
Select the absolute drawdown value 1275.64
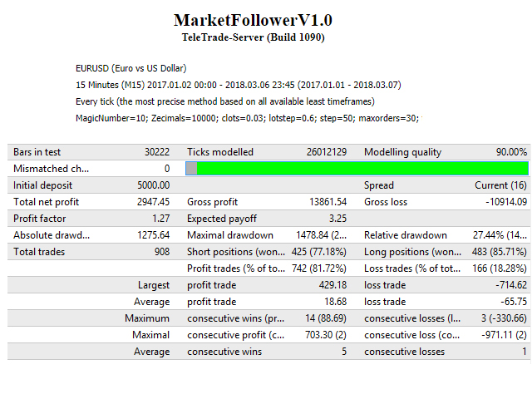coord(153,235)
